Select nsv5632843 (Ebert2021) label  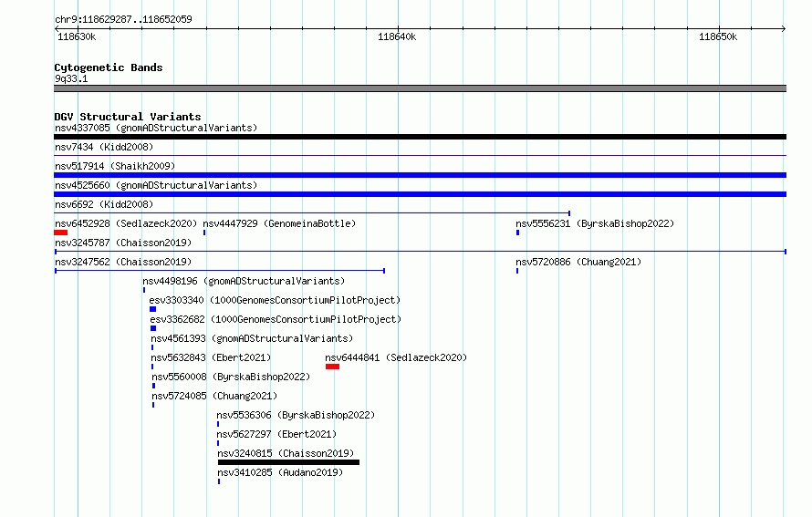(211, 357)
